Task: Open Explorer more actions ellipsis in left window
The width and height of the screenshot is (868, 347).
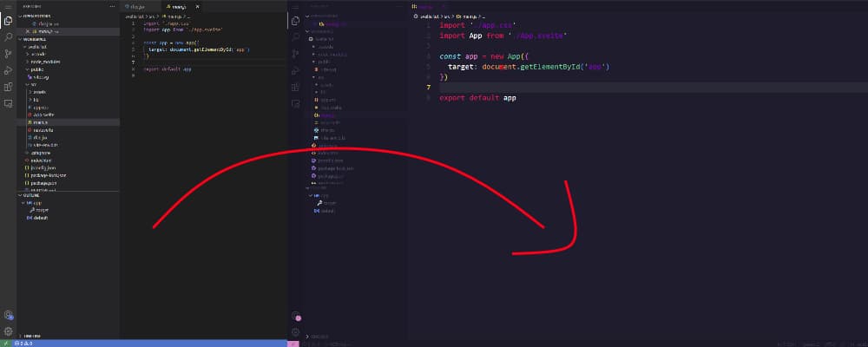Action: [x=112, y=6]
